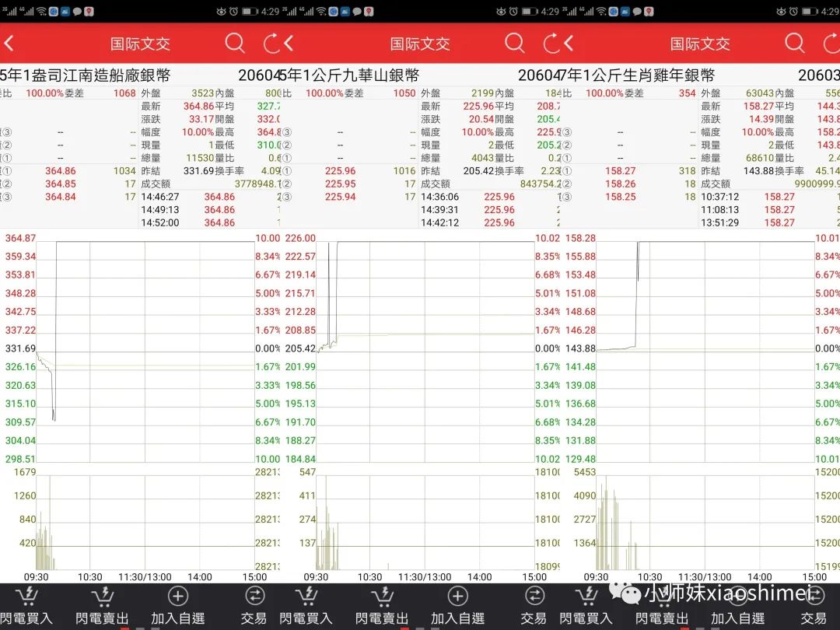Go back from the 生肖雞年銀幣 screen

pos(569,43)
